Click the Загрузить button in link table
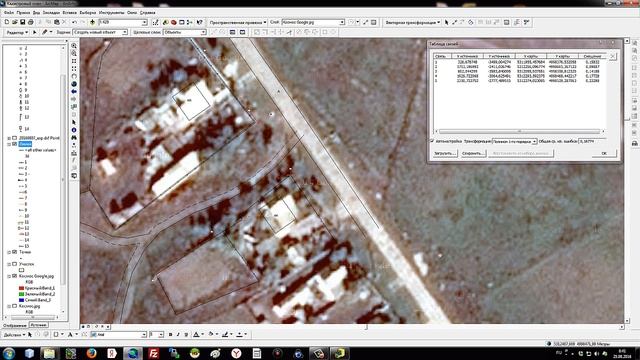Image resolution: width=640 pixels, height=360 pixels. (x=445, y=153)
